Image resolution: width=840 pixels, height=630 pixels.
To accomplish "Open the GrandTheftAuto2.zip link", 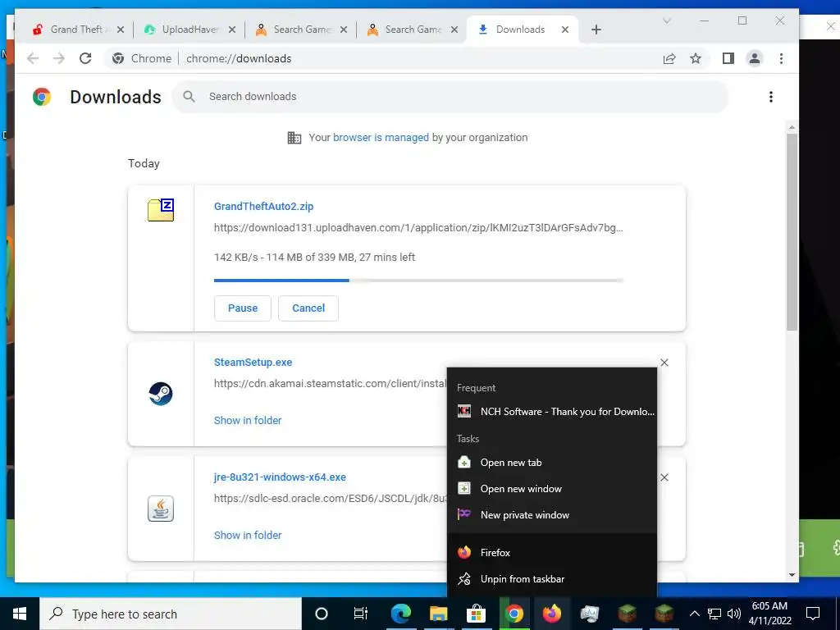I will pos(263,206).
